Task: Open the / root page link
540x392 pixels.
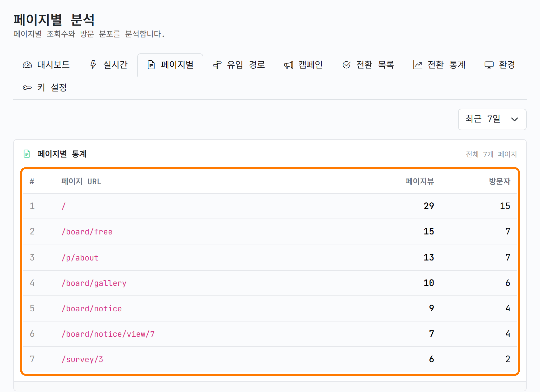Action: (x=64, y=206)
